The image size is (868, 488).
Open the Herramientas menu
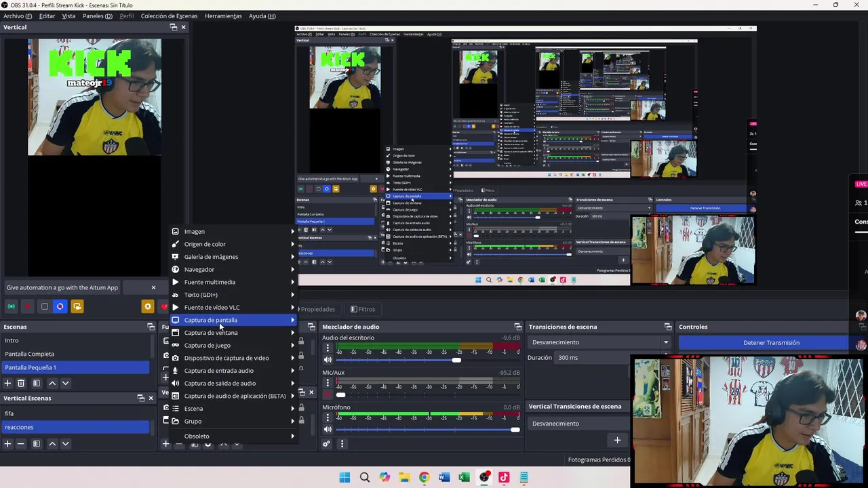coord(223,16)
